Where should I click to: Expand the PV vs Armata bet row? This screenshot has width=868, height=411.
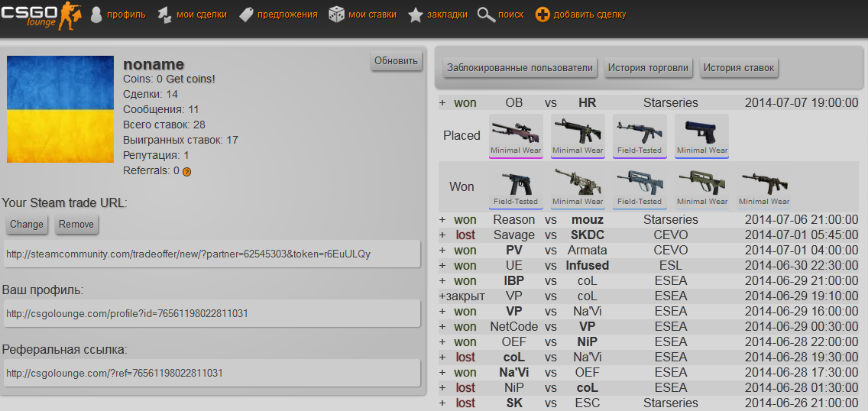tap(442, 251)
